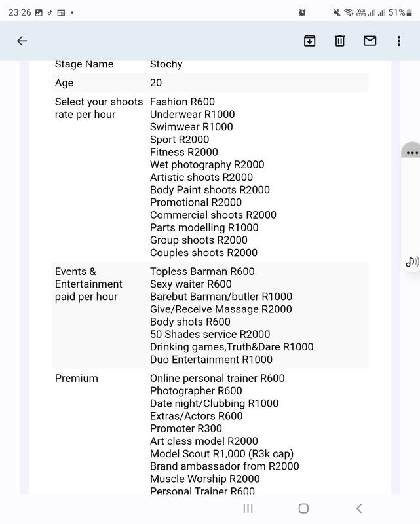Select the "Fashion R600" line
The height and width of the screenshot is (524, 420).
click(x=182, y=102)
